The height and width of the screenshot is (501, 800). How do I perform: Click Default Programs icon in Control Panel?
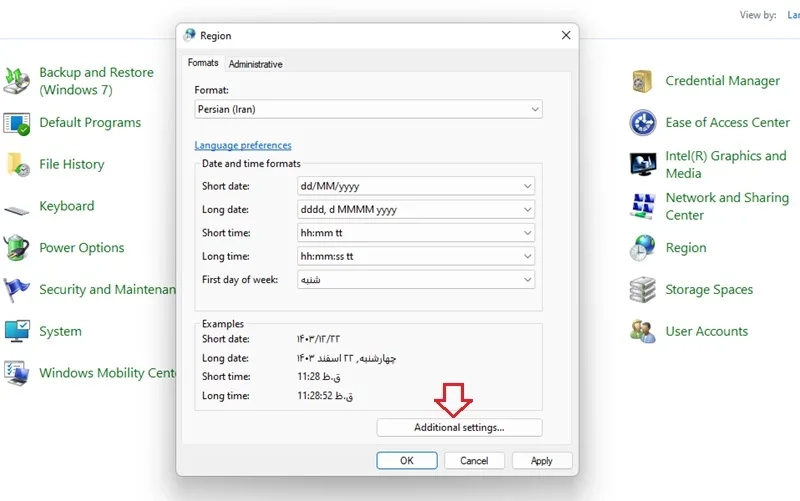[x=17, y=123]
